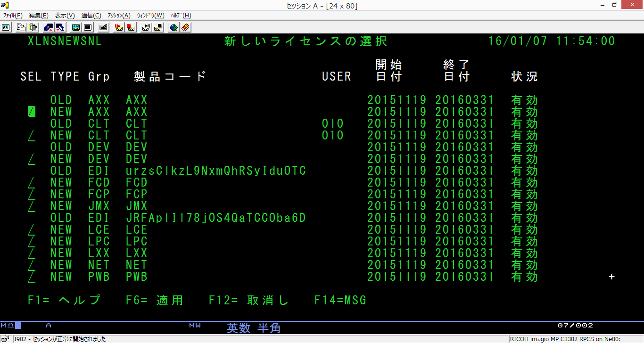Click the Print Screen toolbar icon
This screenshot has width=644, height=343.
[x=6, y=27]
